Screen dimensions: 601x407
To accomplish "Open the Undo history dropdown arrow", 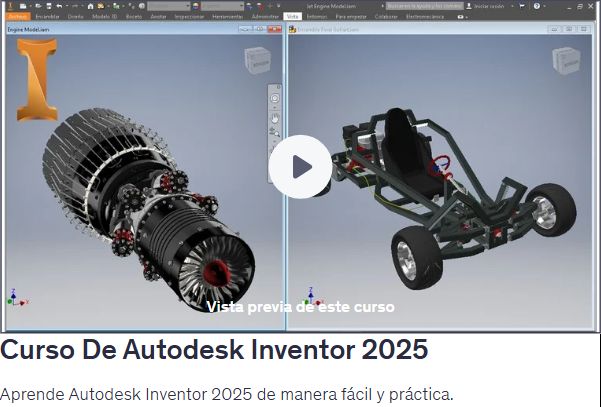I will point(67,6).
